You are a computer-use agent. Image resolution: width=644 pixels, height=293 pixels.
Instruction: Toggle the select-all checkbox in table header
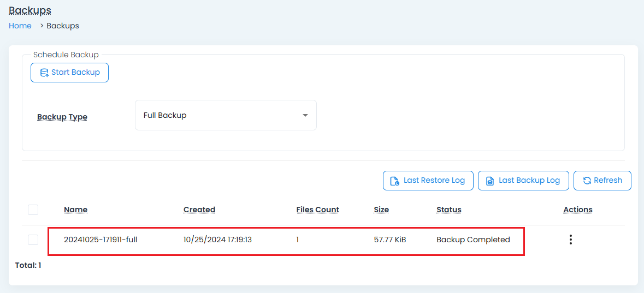[33, 210]
